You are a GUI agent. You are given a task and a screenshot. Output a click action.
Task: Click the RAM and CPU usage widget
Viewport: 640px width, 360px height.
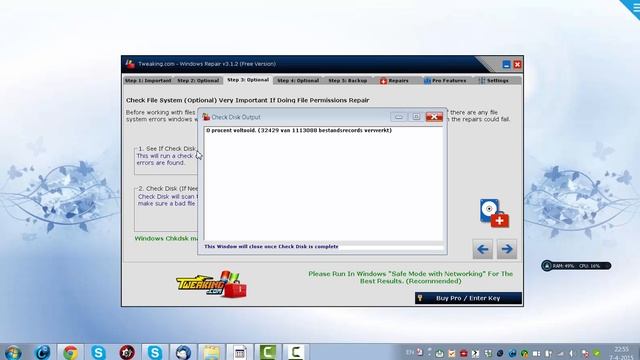576,266
